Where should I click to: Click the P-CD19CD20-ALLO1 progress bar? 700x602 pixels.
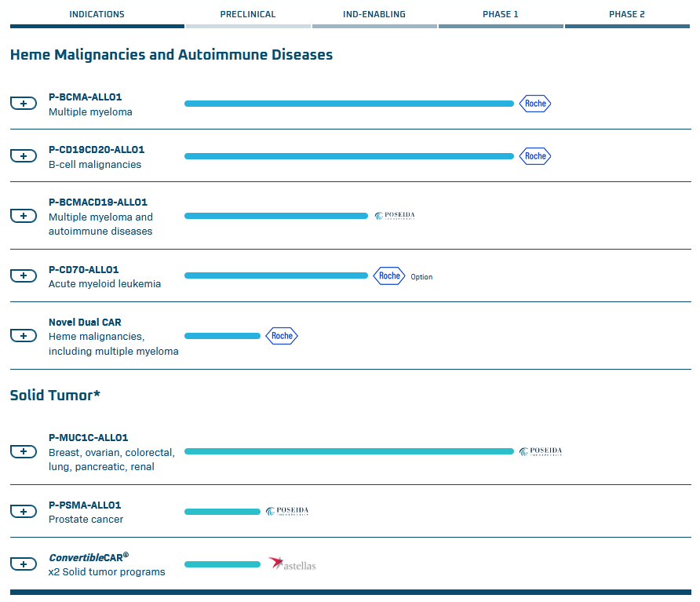point(349,156)
